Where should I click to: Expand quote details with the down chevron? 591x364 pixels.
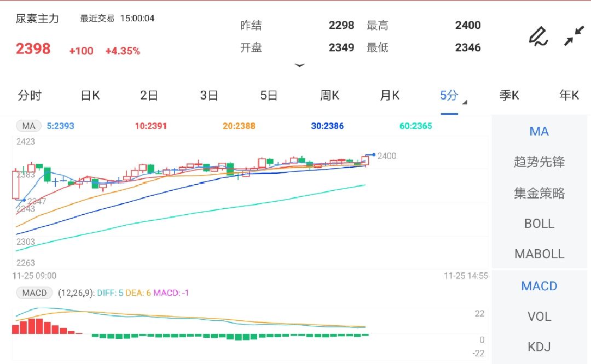click(x=300, y=66)
